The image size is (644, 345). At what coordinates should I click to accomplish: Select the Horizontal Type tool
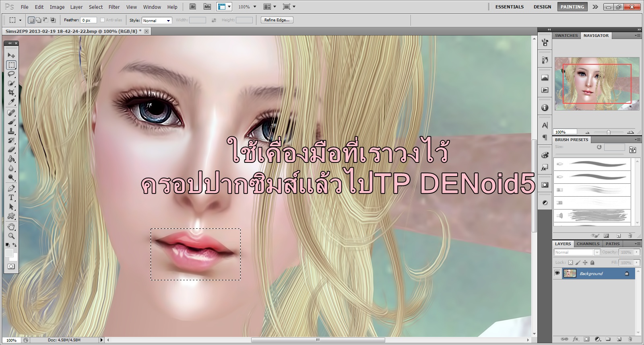[x=11, y=197]
